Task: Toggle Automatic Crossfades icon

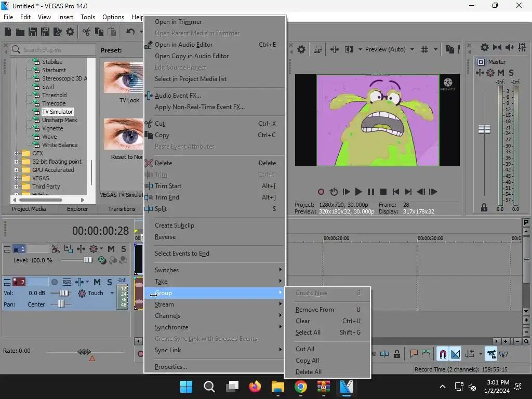Action: tap(456, 354)
